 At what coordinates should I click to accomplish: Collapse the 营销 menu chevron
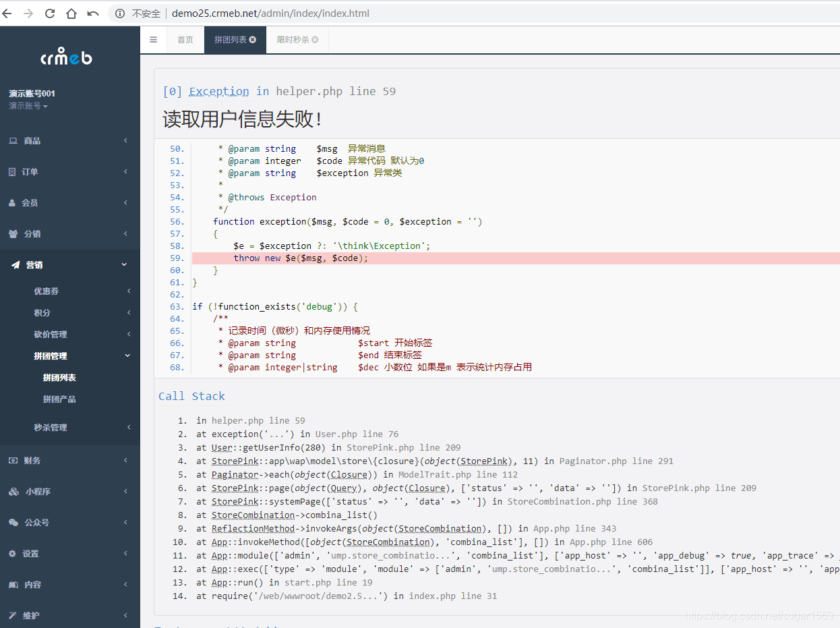[125, 264]
